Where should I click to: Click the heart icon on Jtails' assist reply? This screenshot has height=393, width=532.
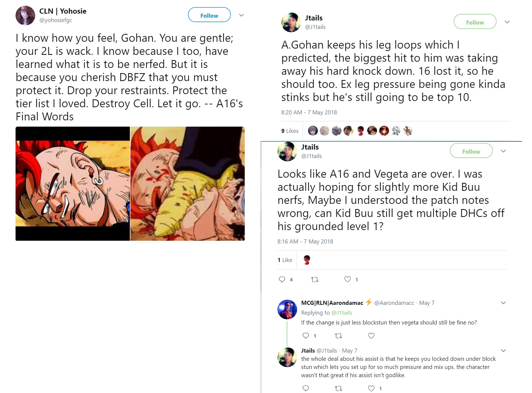(x=371, y=388)
